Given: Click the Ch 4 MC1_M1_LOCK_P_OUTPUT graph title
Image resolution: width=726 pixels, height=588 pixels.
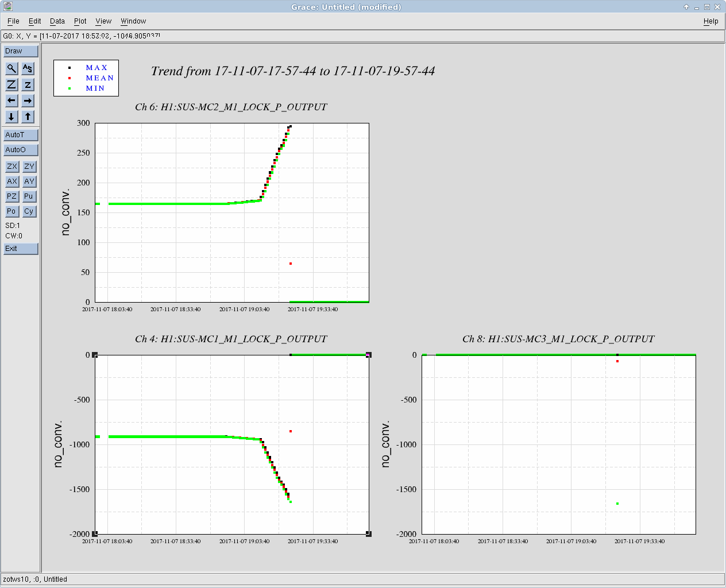Looking at the screenshot, I should tap(231, 339).
